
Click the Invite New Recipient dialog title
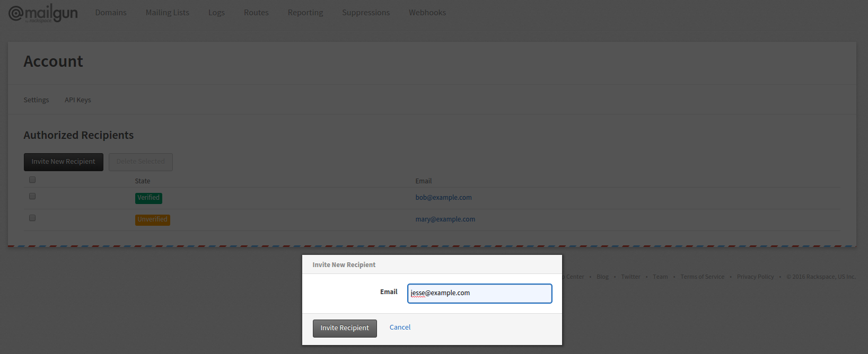click(x=344, y=264)
